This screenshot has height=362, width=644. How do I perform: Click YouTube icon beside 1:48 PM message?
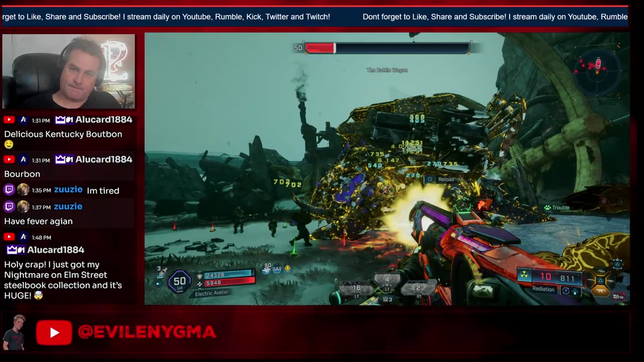click(9, 237)
